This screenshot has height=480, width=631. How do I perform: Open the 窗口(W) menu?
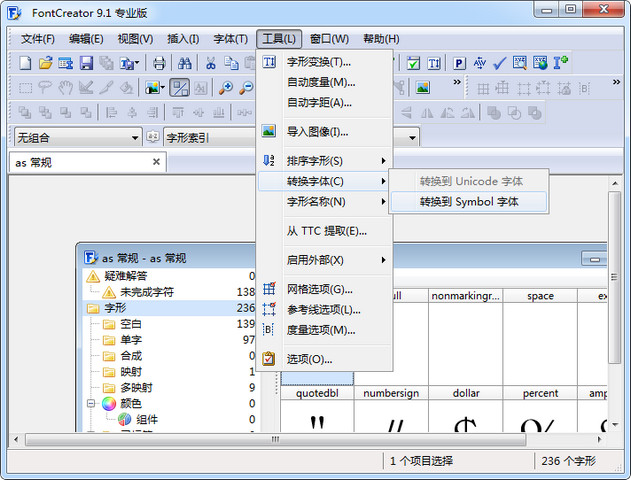click(329, 39)
